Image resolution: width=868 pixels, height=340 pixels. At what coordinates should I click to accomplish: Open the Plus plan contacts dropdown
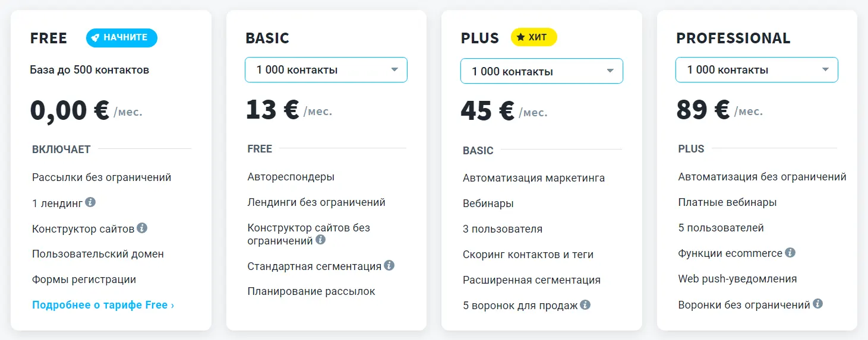[x=541, y=71]
